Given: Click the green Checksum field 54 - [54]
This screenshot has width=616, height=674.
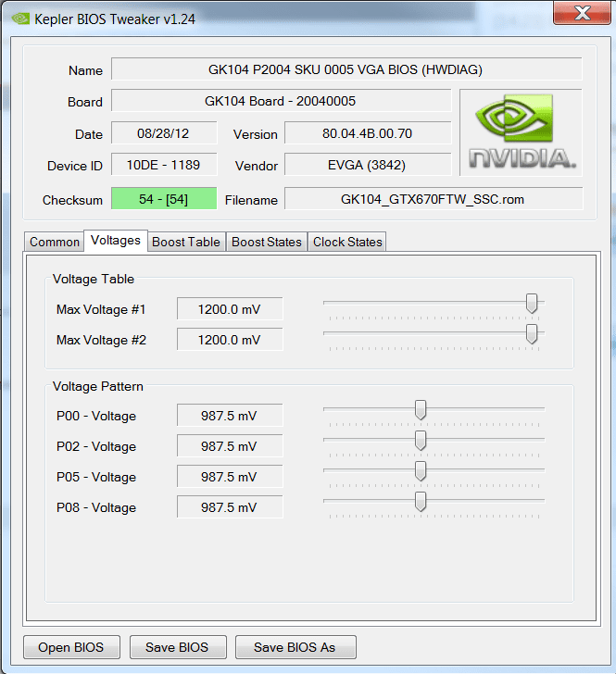Looking at the screenshot, I should point(164,198).
